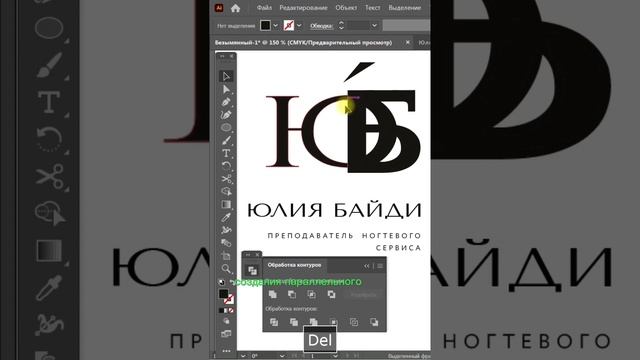Image resolution: width=640 pixels, height=360 pixels.
Task: Open the fill color dropdown in control bar
Action: (276, 25)
